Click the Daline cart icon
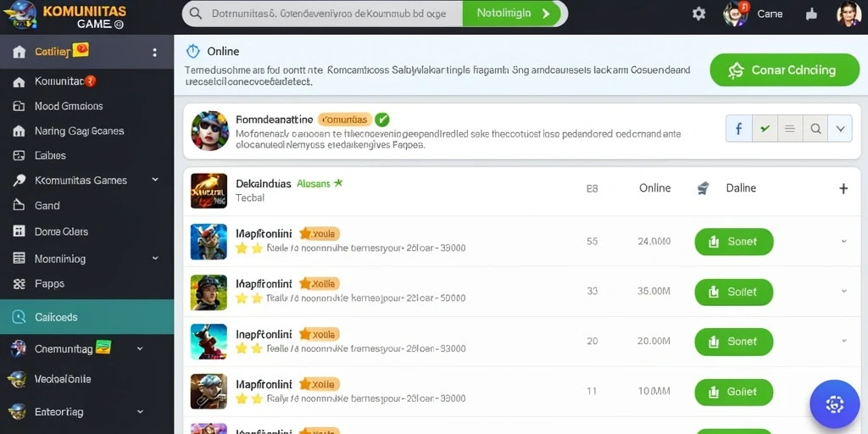This screenshot has height=434, width=868. coord(703,189)
